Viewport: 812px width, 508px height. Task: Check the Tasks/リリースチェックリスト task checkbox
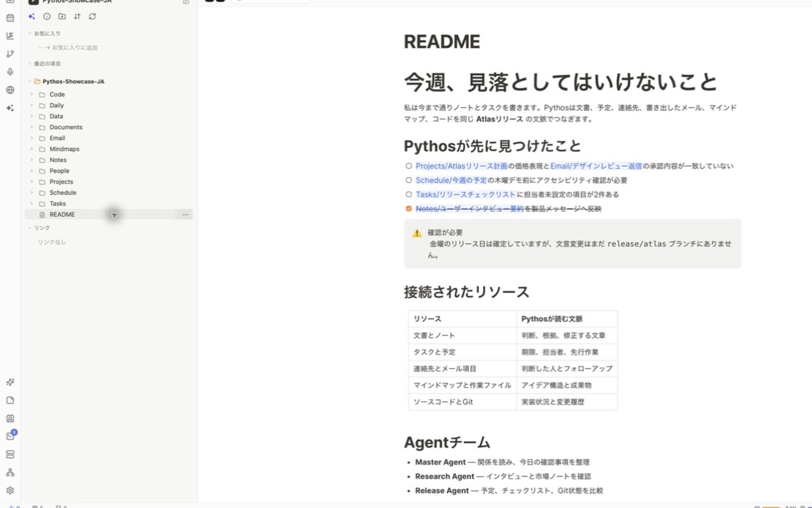pyautogui.click(x=409, y=195)
